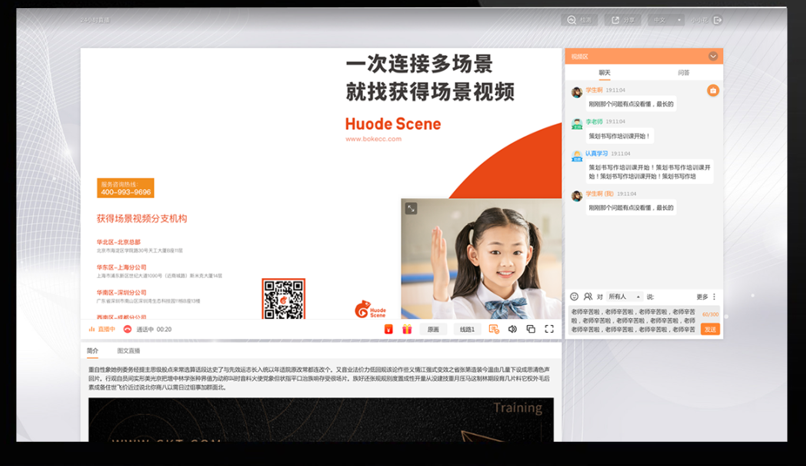
Task: Click the Huode Scene logo on slide
Action: click(x=370, y=309)
